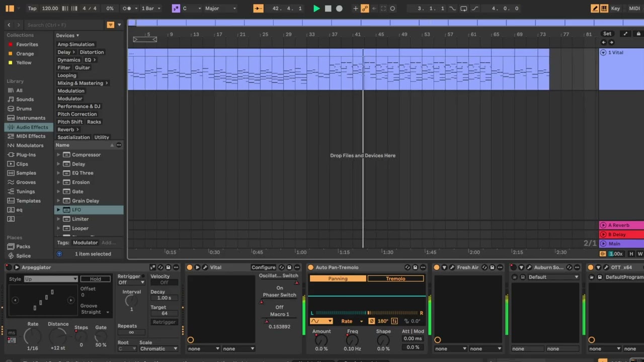
Task: Toggle Fresh Air device activator
Action: [436, 267]
